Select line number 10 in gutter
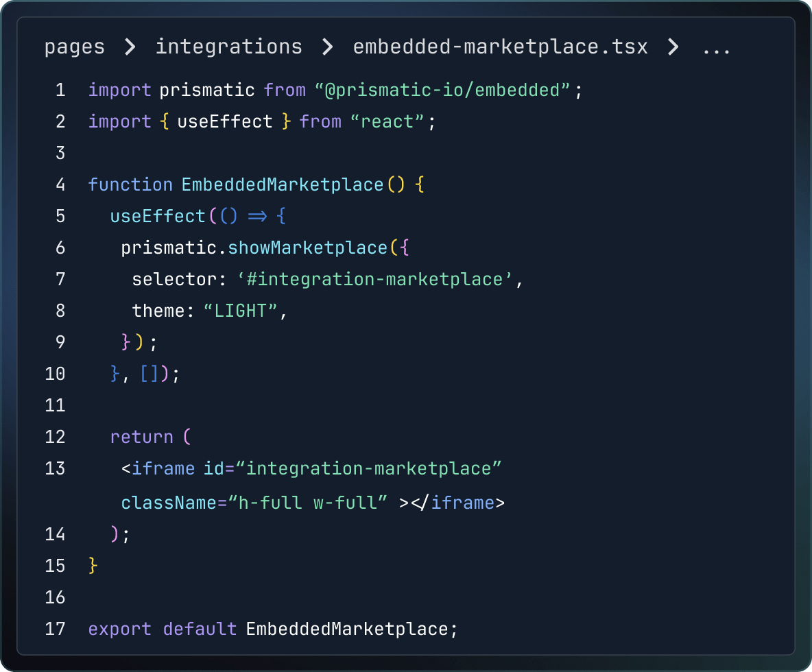This screenshot has width=812, height=672. point(55,374)
